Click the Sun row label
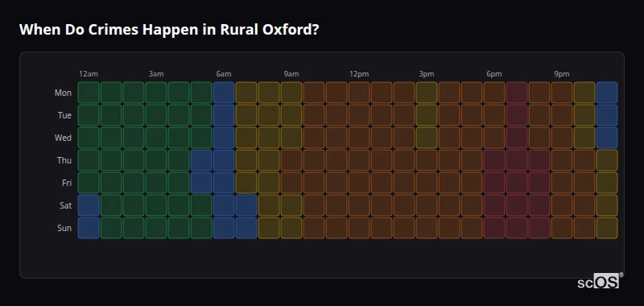644x306 pixels. 64,229
